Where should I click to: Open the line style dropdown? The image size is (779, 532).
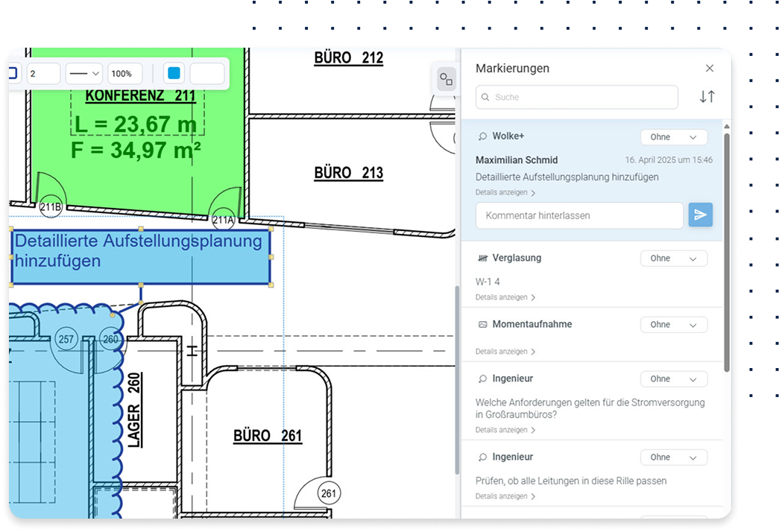pos(83,74)
